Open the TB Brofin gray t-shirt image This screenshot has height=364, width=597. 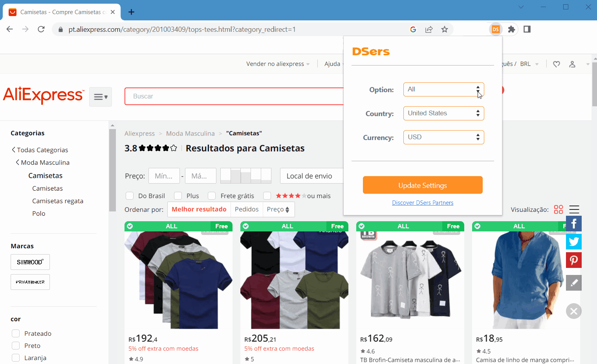click(410, 280)
